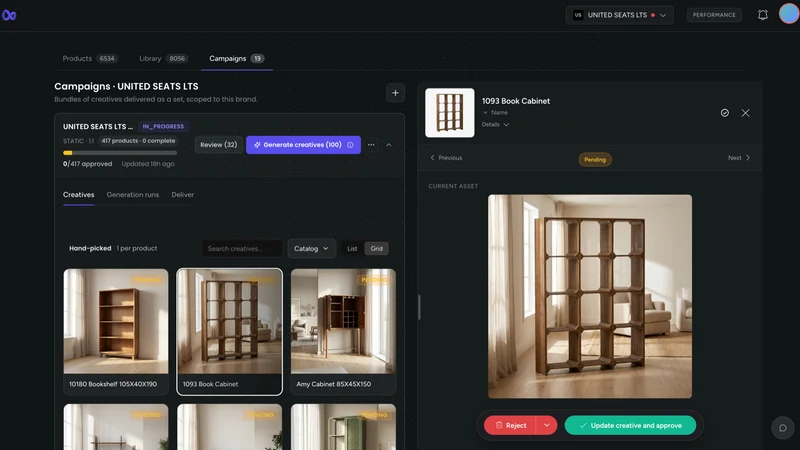Go to Next creative
Screen dimensions: 800x450
pos(739,158)
